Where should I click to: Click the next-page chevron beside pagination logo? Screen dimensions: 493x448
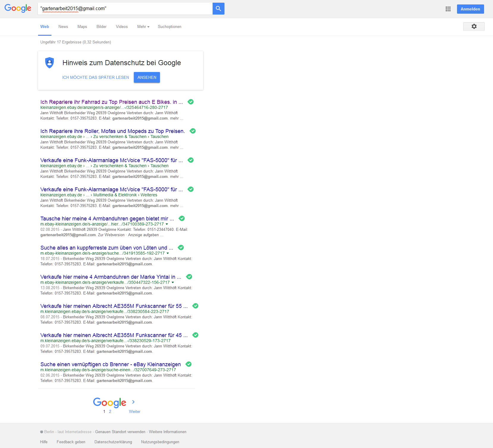[x=133, y=402]
